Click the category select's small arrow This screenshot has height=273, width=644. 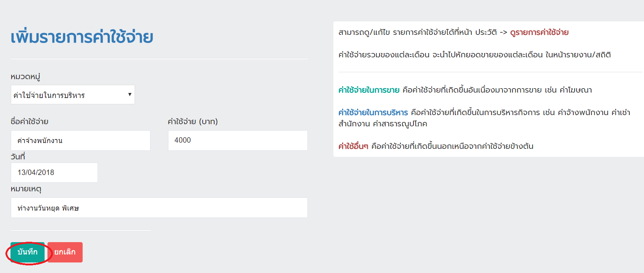click(x=130, y=95)
